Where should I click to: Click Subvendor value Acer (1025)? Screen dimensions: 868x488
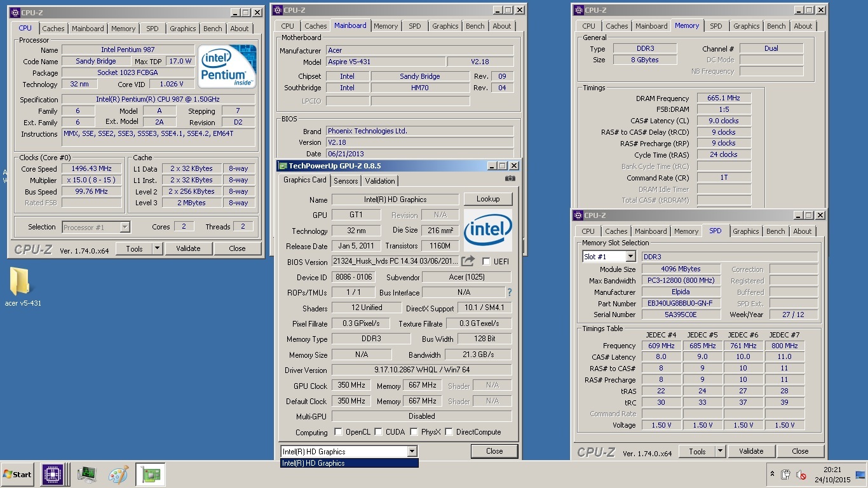pos(466,277)
